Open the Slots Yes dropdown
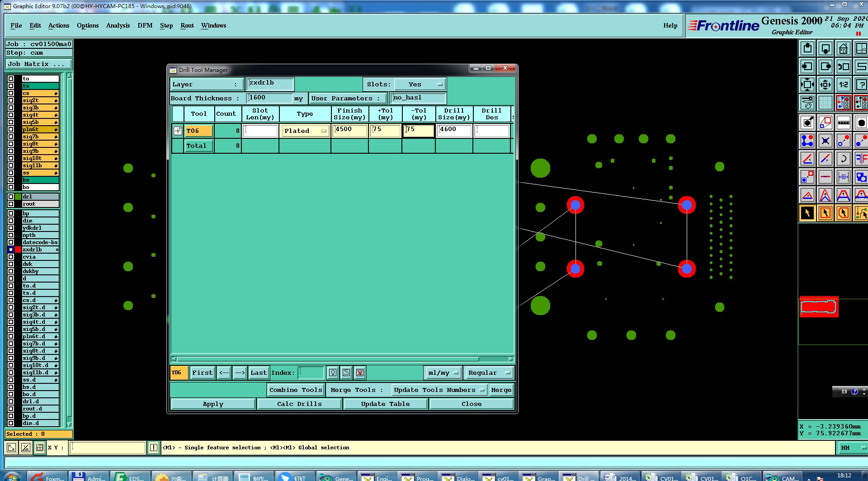868x481 pixels. coord(420,84)
